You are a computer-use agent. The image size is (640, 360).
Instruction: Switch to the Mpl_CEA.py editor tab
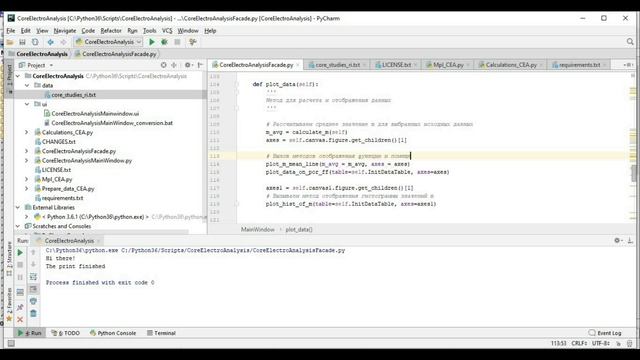point(448,65)
